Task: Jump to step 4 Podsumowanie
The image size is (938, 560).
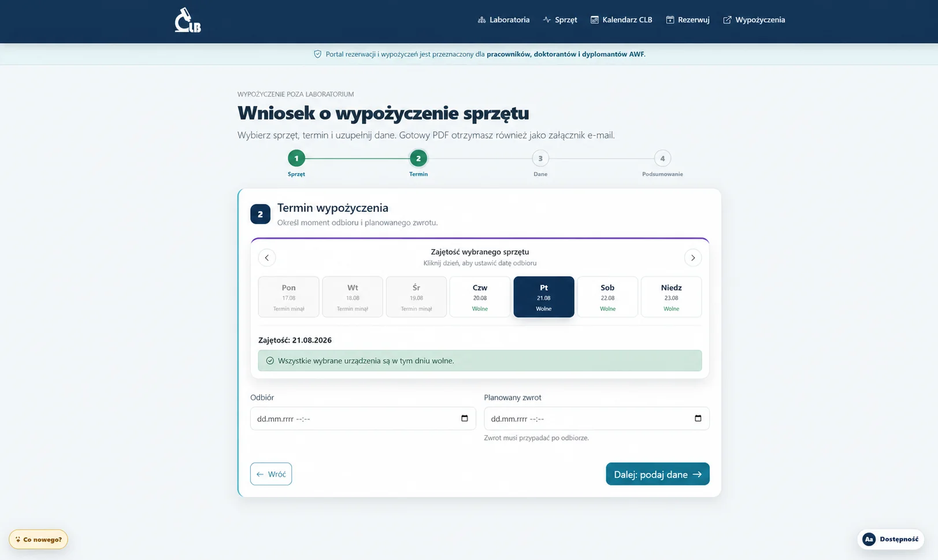Action: (662, 158)
